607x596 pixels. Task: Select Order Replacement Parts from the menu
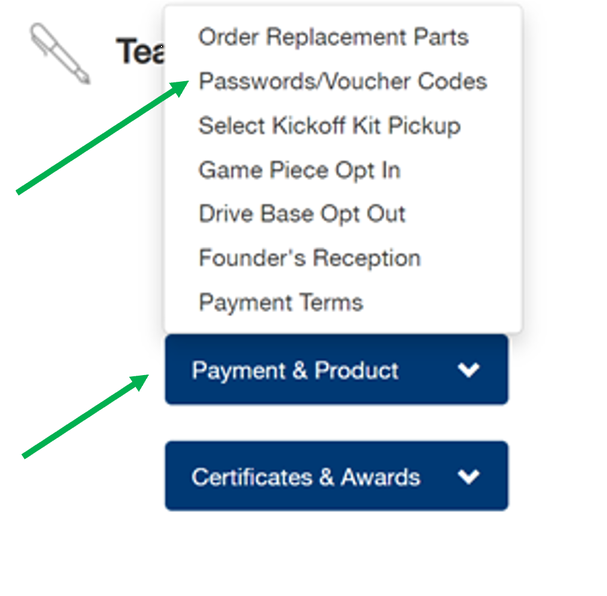pos(333,37)
